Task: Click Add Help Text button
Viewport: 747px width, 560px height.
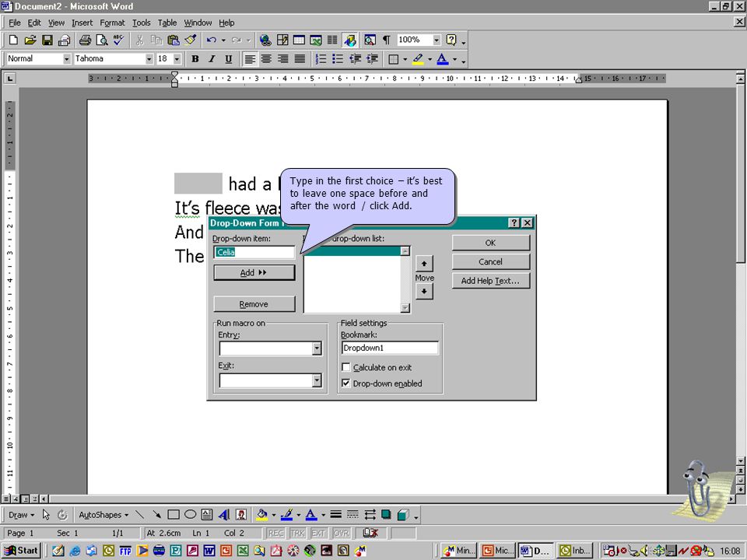Action: 491,281
